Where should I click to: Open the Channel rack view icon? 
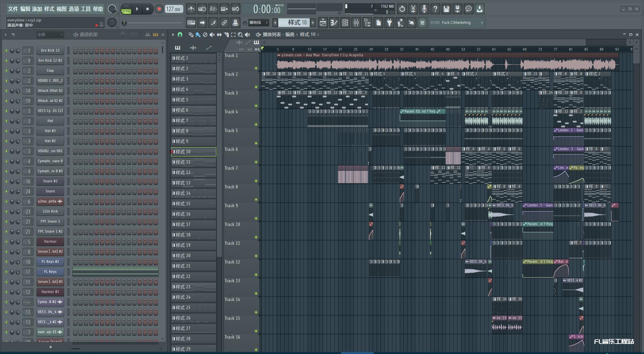tap(345, 23)
